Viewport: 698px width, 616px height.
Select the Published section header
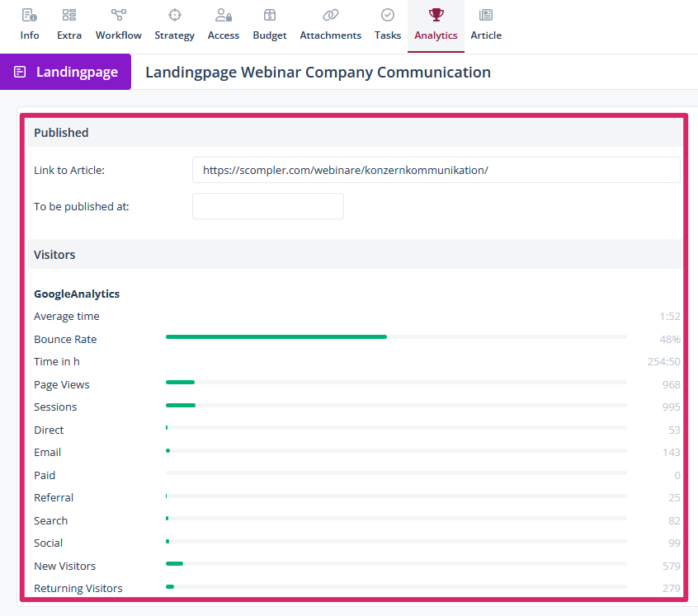click(x=61, y=133)
